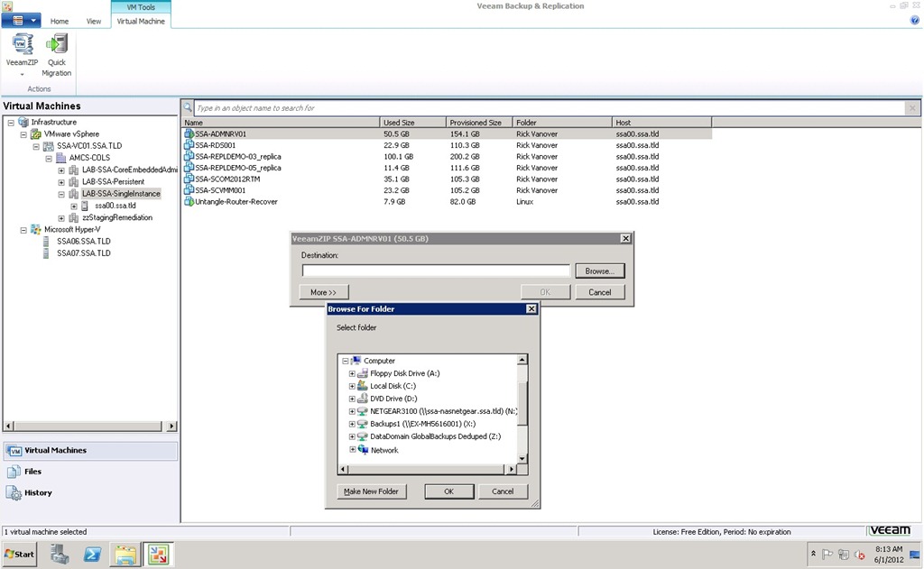Click the Virtual Machines navigation pane button
This screenshot has height=569, width=924.
[91, 451]
